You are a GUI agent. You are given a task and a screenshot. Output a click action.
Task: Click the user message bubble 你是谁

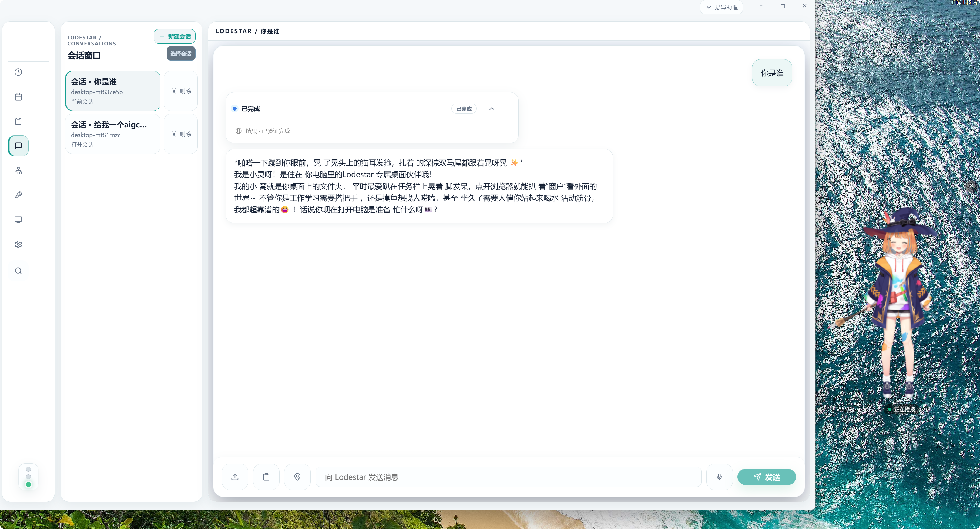pos(772,73)
